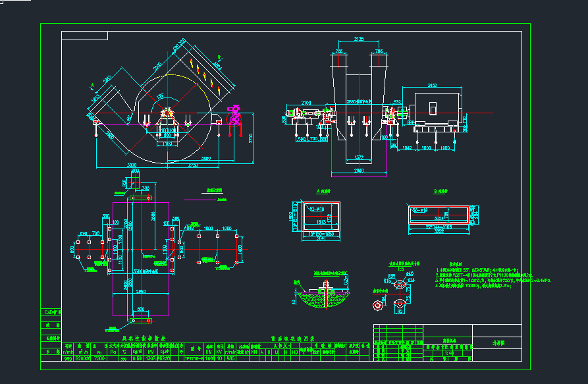Select the 2128 dimension above the twin ducts
This screenshot has width=588, height=384.
[x=359, y=40]
